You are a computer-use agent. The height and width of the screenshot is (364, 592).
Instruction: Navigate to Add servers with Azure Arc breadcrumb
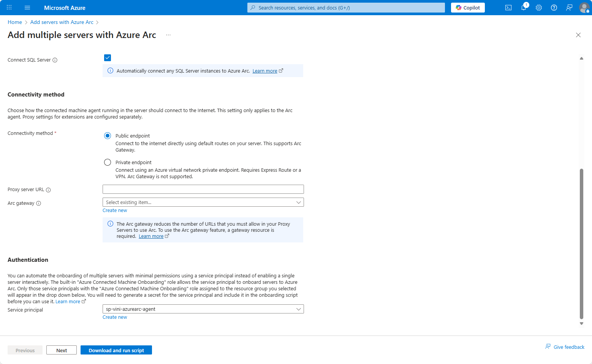click(x=62, y=22)
